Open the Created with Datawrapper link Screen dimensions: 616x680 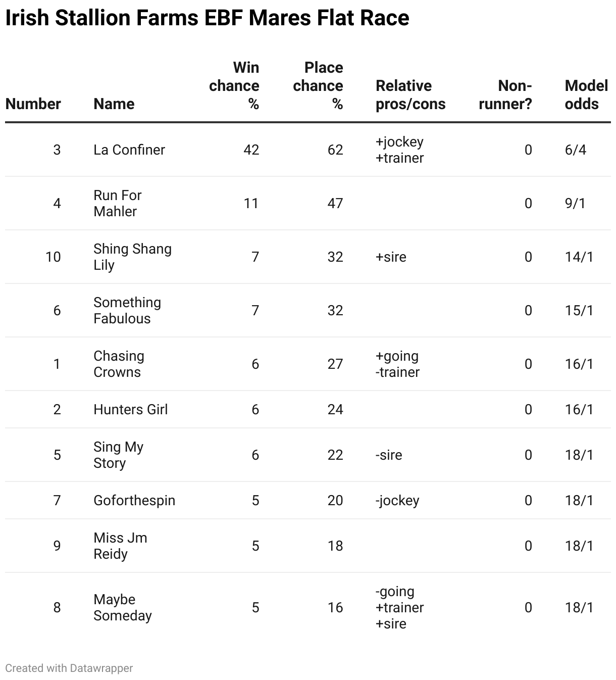[x=69, y=668]
